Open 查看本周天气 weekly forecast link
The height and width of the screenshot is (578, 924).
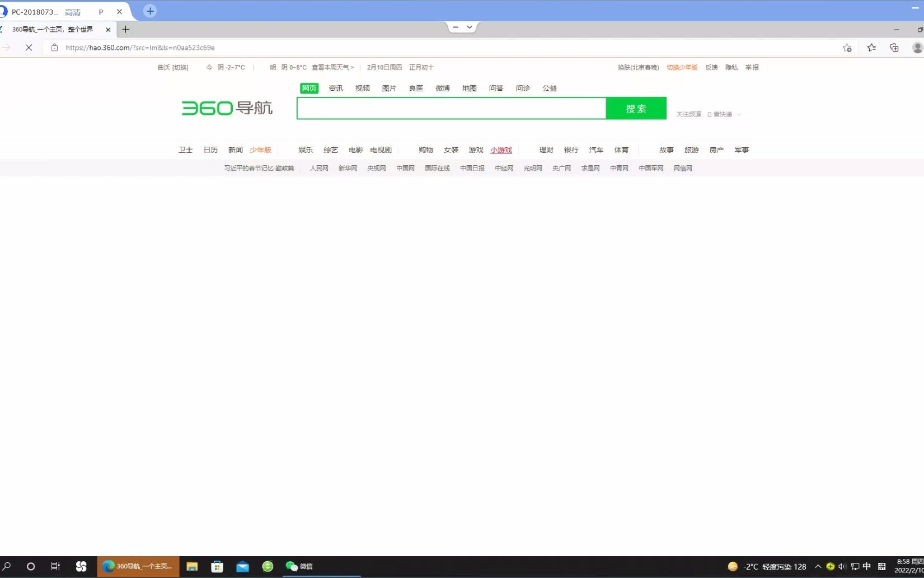pyautogui.click(x=332, y=67)
